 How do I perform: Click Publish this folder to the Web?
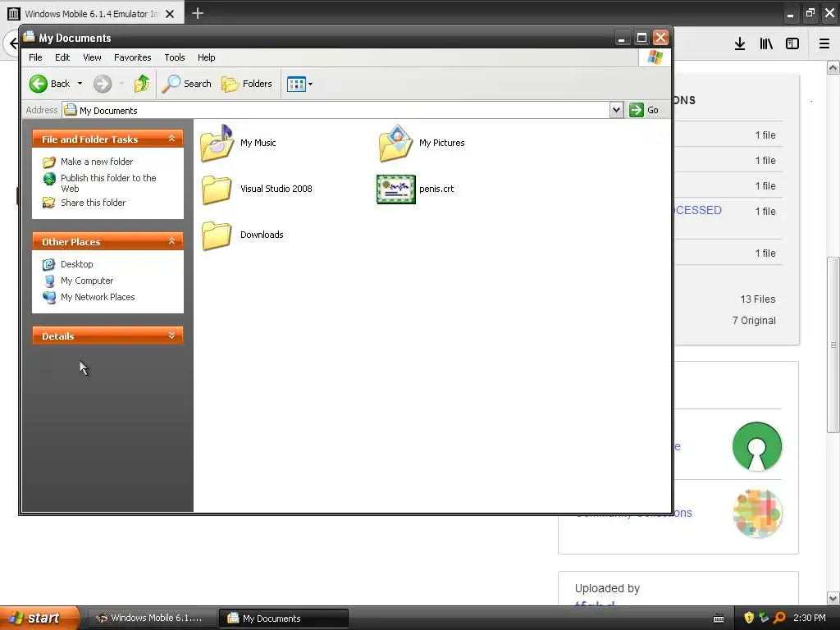(108, 183)
